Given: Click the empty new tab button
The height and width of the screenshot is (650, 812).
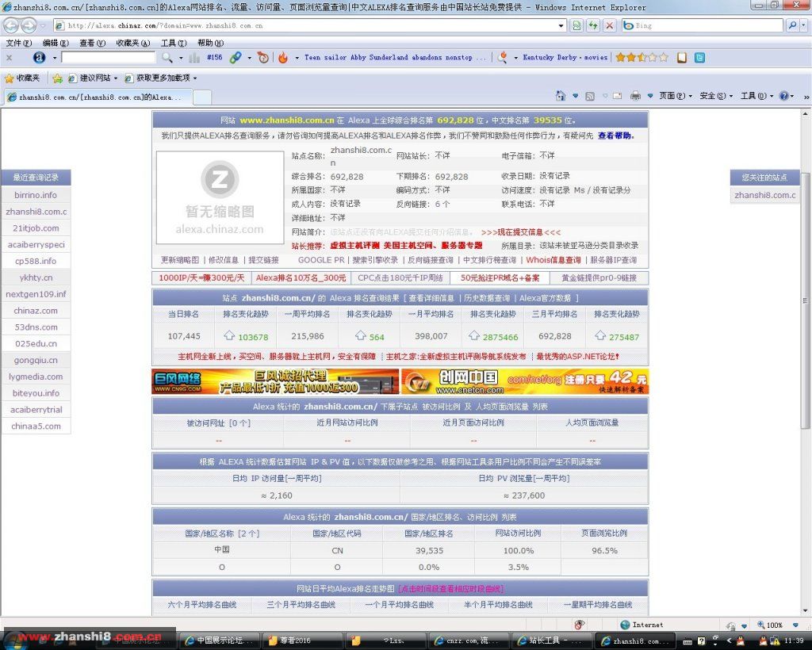Looking at the screenshot, I should pyautogui.click(x=202, y=97).
